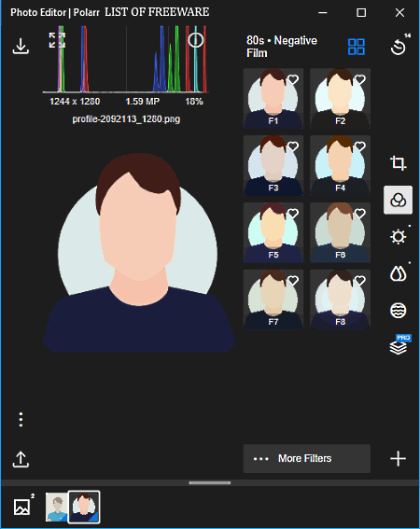Click the 80s Negative Film heading

tap(282, 47)
